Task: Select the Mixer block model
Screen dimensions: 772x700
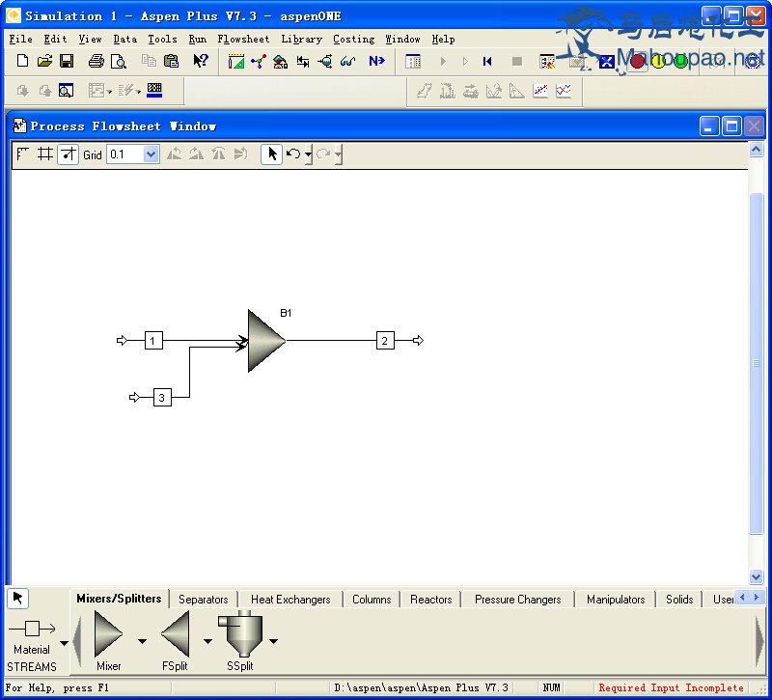Action: click(108, 634)
